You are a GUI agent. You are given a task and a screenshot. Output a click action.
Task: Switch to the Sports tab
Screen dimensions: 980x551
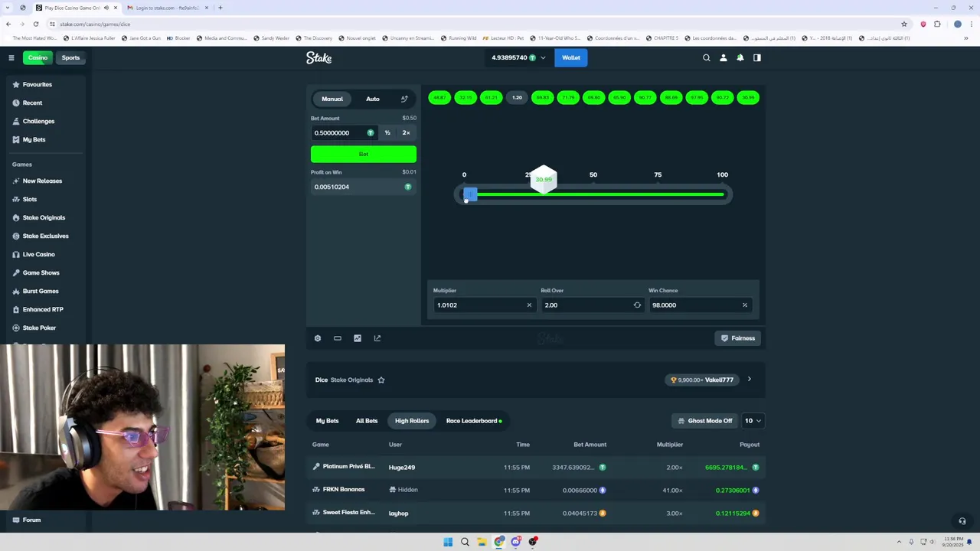pyautogui.click(x=70, y=57)
